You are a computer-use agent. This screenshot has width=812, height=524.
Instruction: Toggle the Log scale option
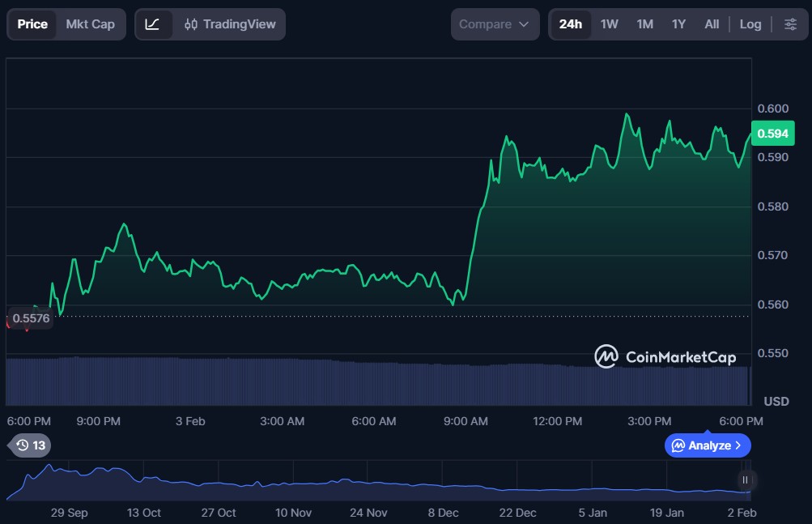tap(750, 24)
